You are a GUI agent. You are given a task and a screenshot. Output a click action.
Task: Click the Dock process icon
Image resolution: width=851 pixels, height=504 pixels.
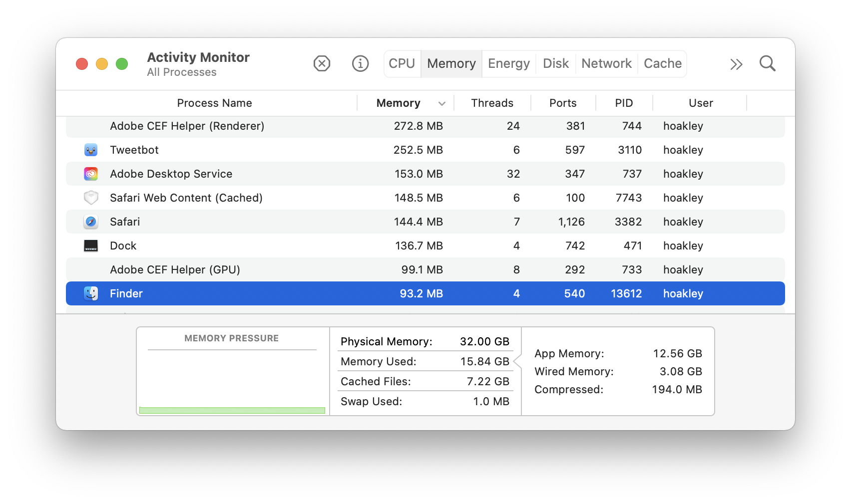91,246
